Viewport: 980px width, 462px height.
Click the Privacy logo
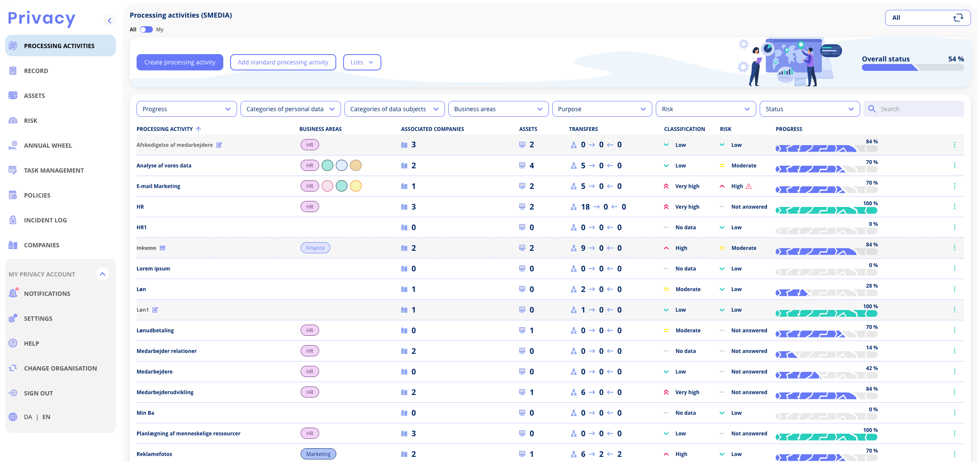[42, 18]
